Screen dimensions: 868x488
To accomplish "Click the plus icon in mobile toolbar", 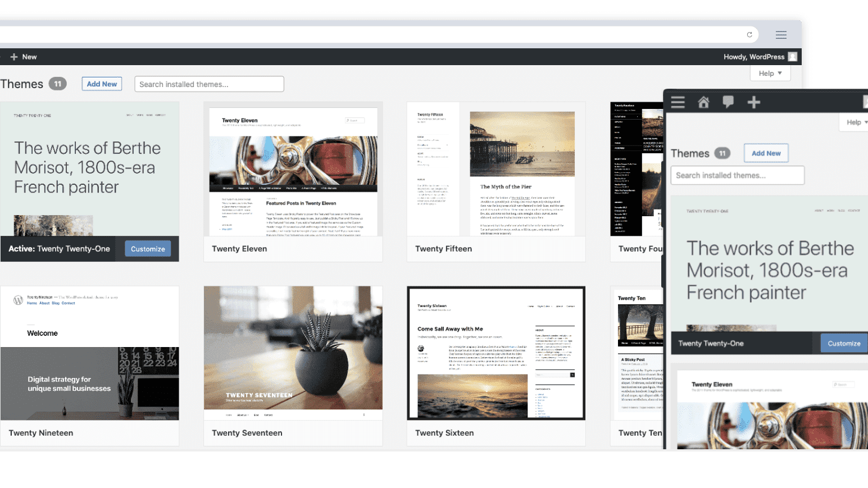I will (x=754, y=102).
